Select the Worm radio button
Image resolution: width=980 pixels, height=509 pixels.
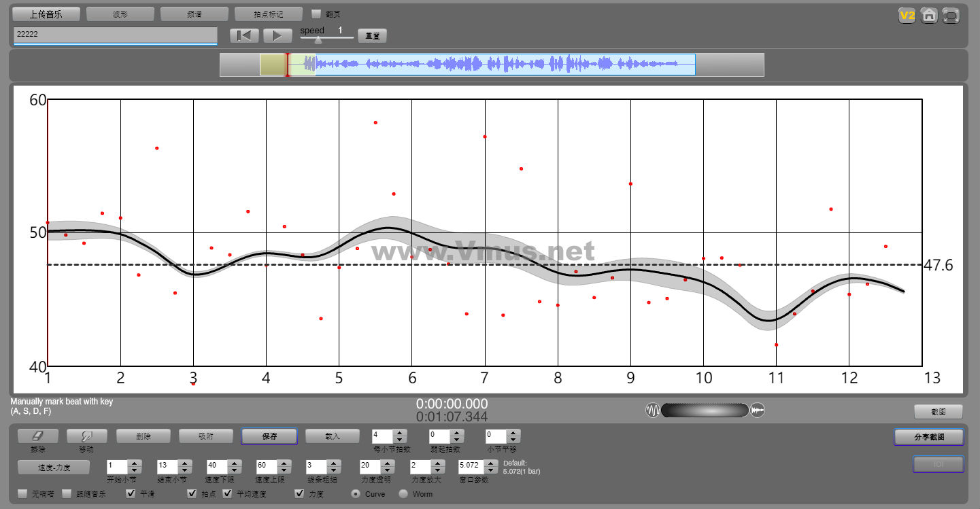click(x=403, y=493)
